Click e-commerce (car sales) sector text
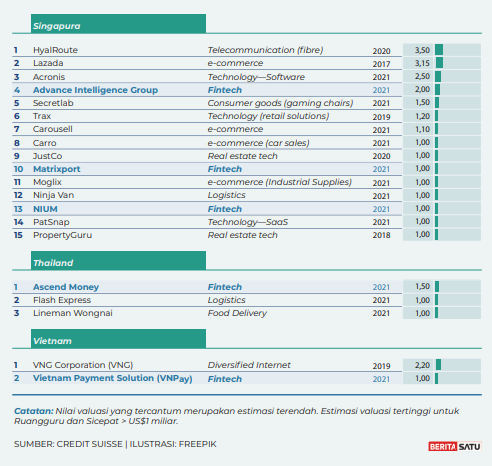The height and width of the screenshot is (466, 492). (258, 143)
